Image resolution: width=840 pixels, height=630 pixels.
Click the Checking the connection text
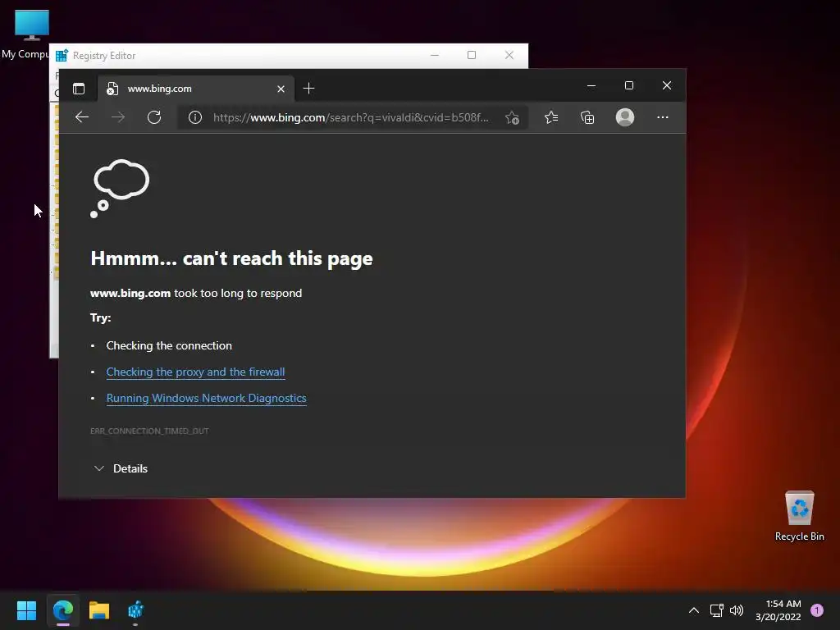pos(169,345)
